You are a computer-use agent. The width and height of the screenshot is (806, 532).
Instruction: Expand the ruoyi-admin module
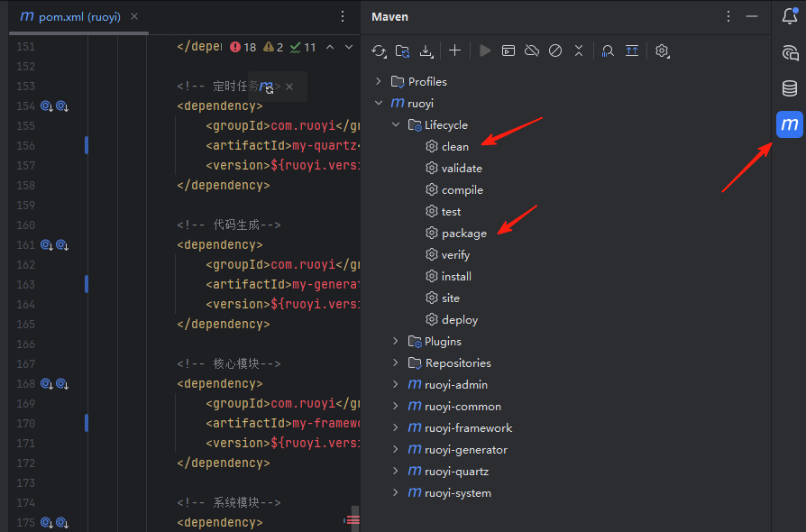coord(396,385)
